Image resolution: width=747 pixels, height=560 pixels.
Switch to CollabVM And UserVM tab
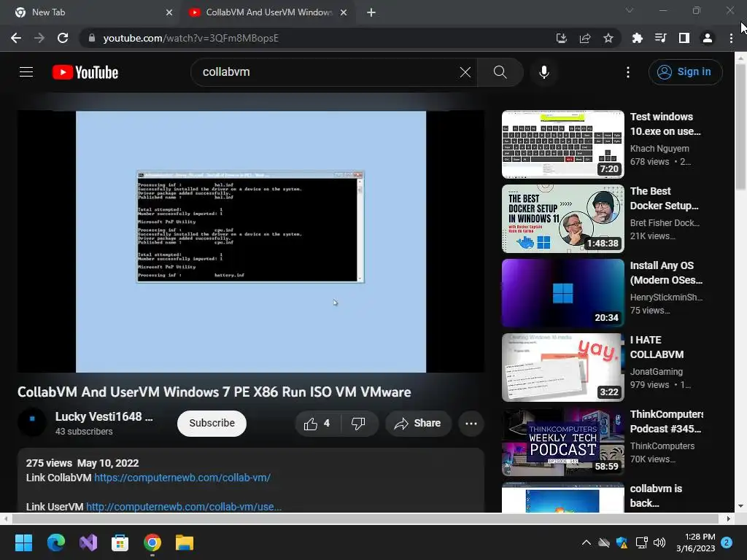tap(267, 12)
